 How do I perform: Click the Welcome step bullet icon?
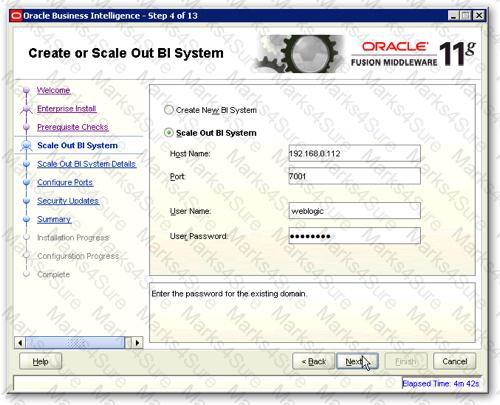point(26,90)
